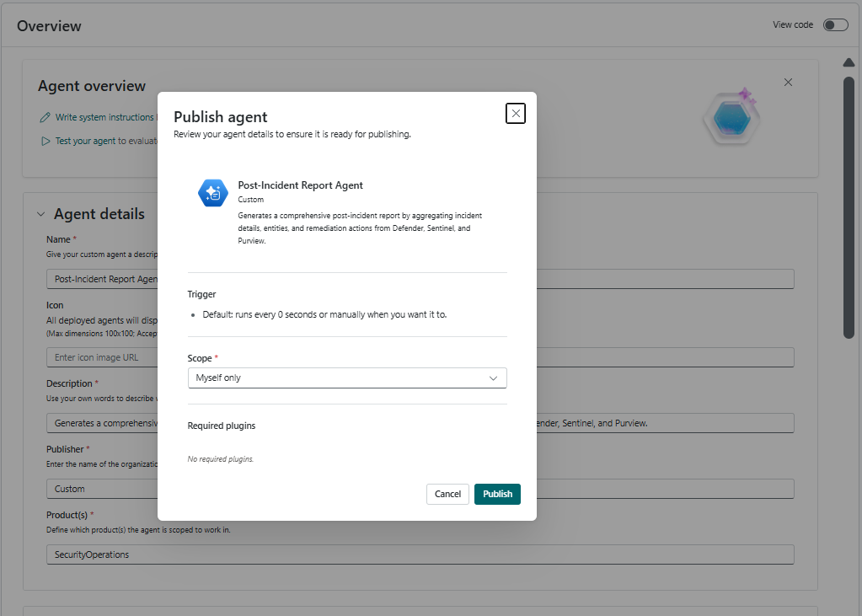Image resolution: width=862 pixels, height=616 pixels.
Task: Click the Post-Incident Report Agent title in dialog
Action: (x=300, y=185)
